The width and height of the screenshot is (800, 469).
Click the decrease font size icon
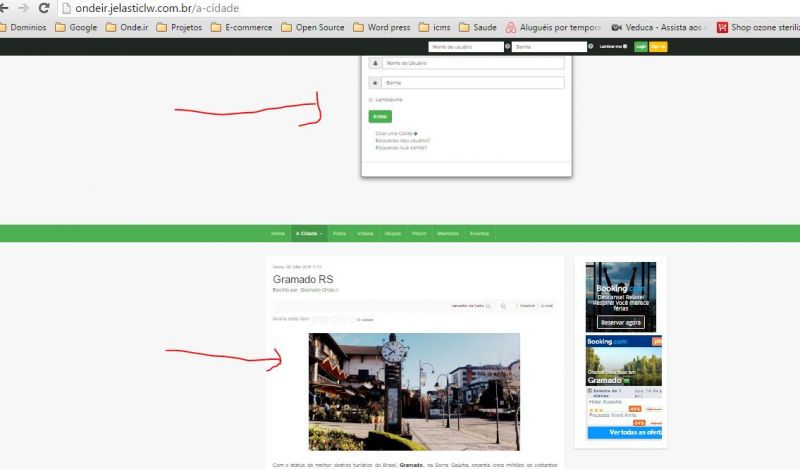[x=488, y=306]
